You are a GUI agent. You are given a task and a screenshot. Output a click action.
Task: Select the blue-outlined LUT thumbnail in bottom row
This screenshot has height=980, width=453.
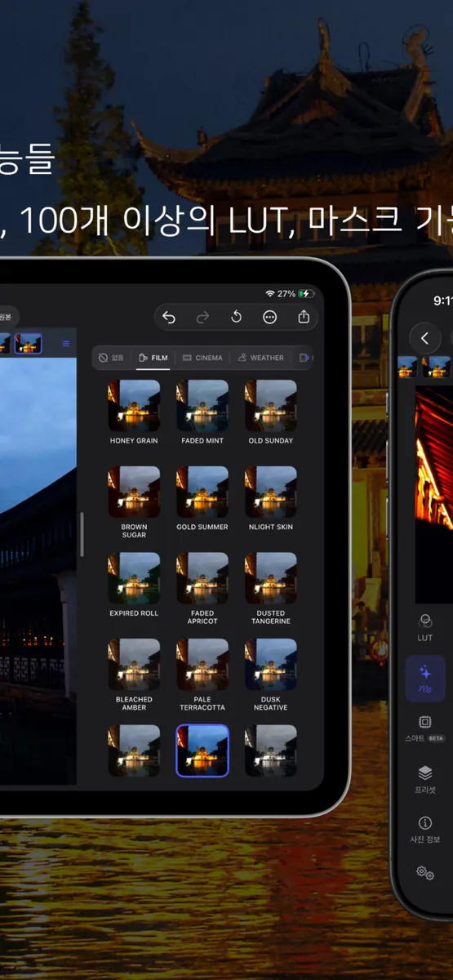point(202,751)
